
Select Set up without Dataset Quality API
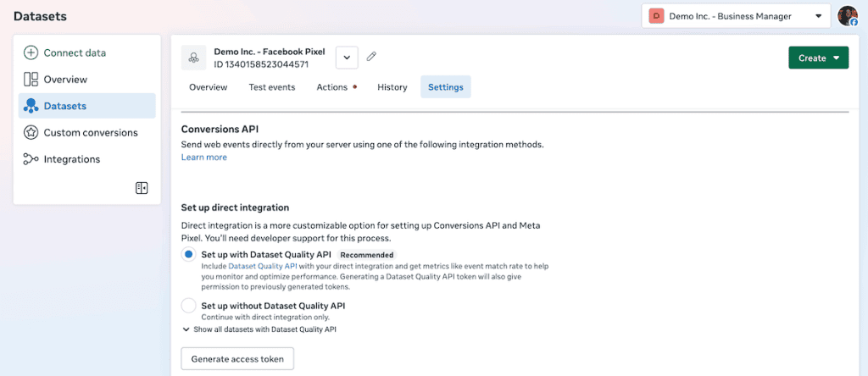(189, 305)
